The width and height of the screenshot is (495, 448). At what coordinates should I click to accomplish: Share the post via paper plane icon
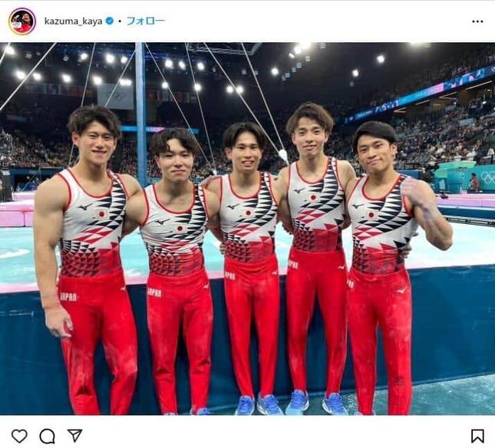pos(74,436)
